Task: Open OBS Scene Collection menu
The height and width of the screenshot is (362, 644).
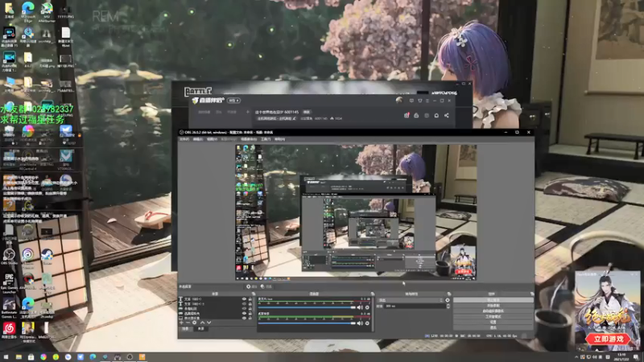Action: 249,139
